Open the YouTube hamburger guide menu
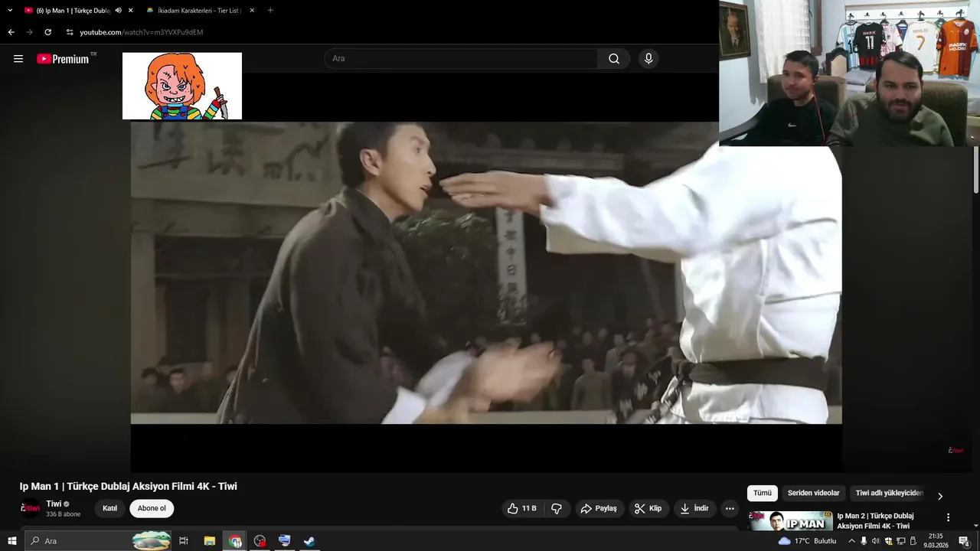The height and width of the screenshot is (551, 980). point(18,59)
